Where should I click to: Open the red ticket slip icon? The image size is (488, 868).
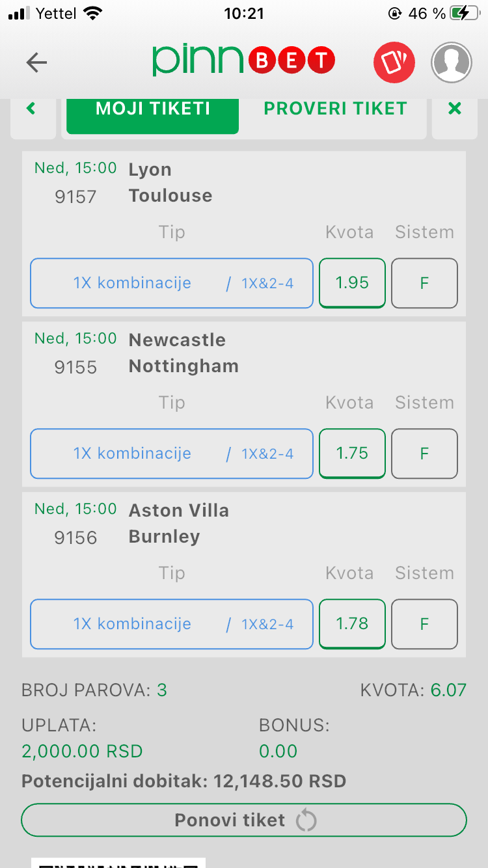click(x=394, y=62)
